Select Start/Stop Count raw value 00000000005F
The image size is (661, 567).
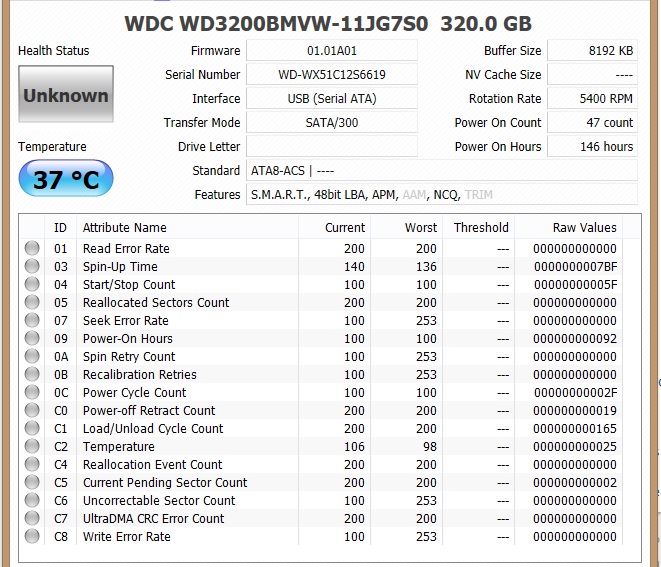[575, 285]
